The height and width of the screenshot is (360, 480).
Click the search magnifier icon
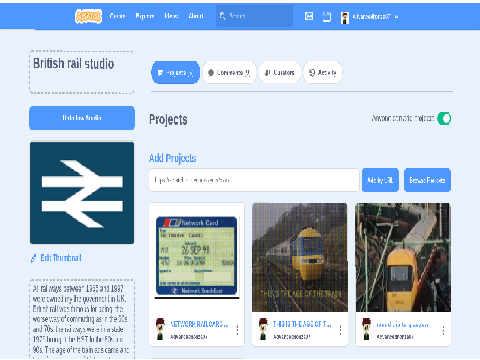point(222,16)
